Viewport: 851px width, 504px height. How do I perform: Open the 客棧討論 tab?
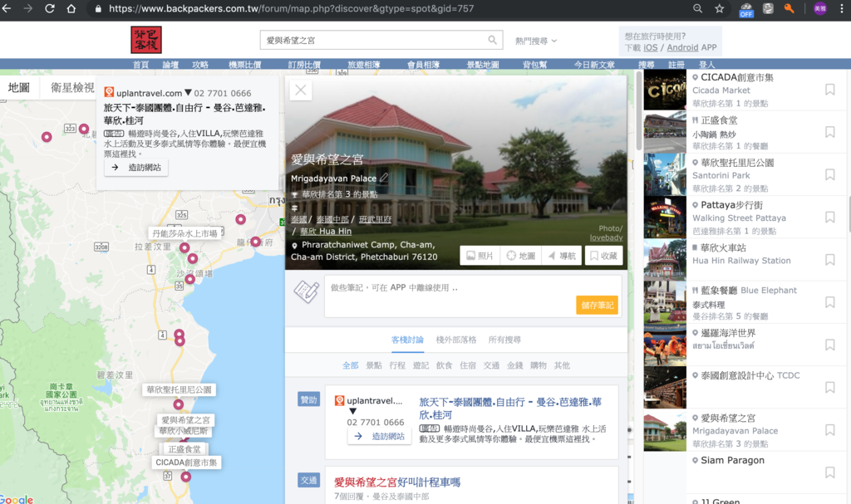407,340
